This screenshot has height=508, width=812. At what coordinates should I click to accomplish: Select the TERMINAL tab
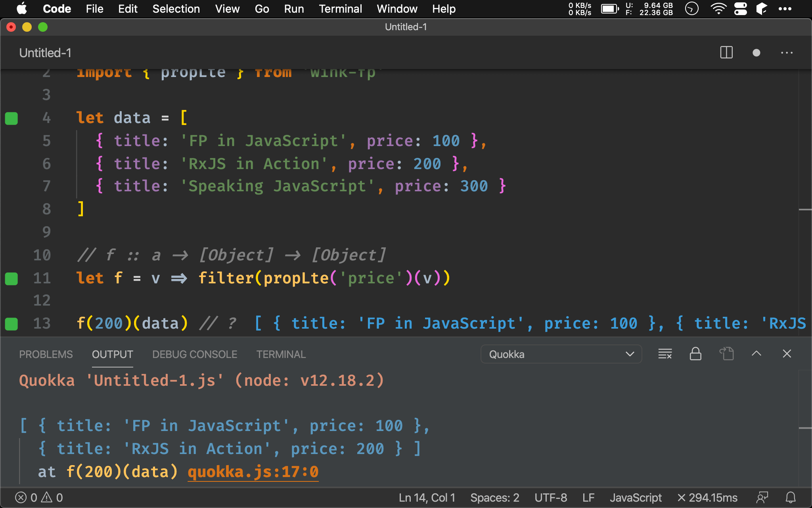click(281, 354)
